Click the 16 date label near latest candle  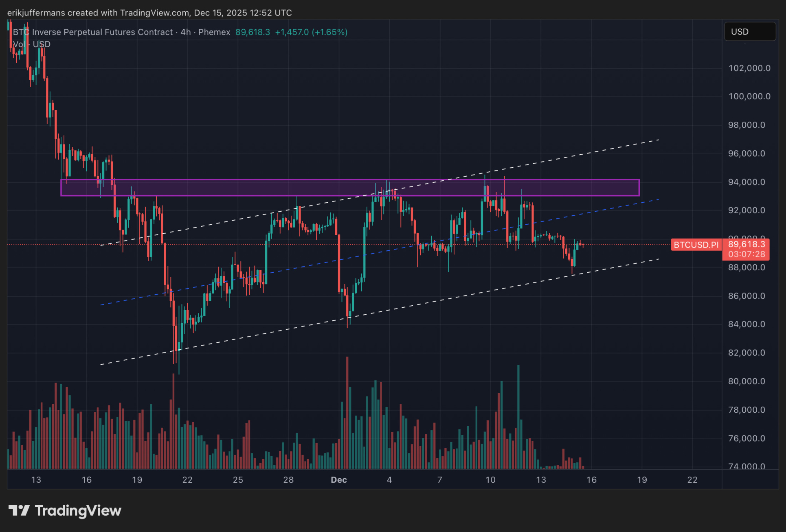point(591,480)
